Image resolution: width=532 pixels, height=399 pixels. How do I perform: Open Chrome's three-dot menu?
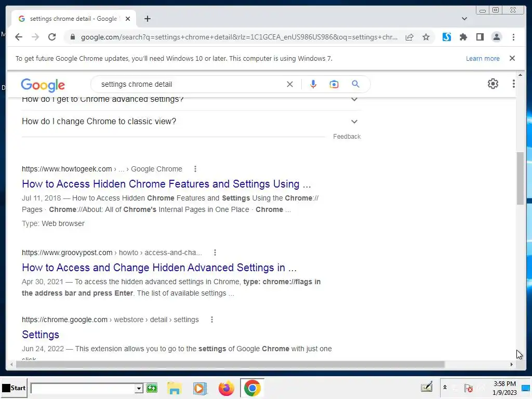pyautogui.click(x=513, y=37)
